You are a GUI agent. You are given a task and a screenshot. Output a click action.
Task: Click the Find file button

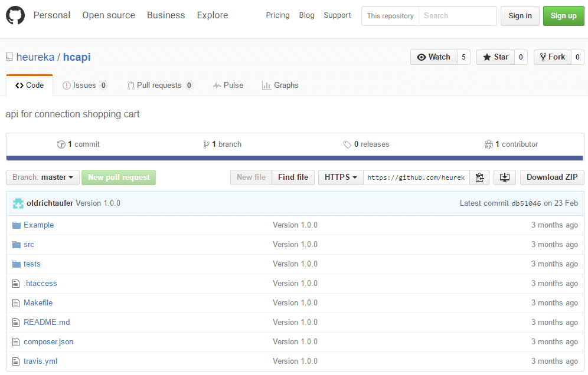(293, 177)
